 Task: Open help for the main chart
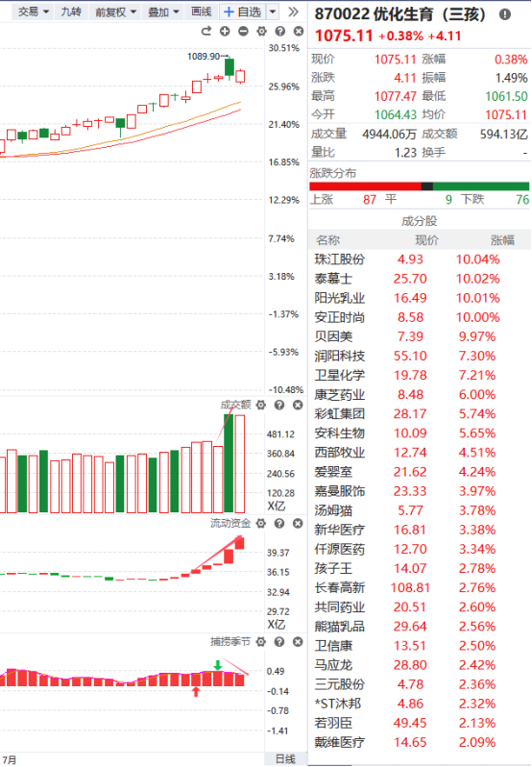point(279,32)
